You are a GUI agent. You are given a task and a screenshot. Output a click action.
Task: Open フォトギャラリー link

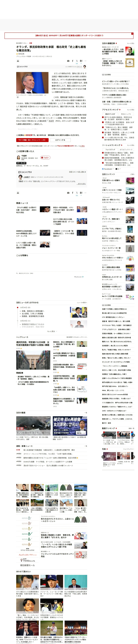tap(129, 449)
